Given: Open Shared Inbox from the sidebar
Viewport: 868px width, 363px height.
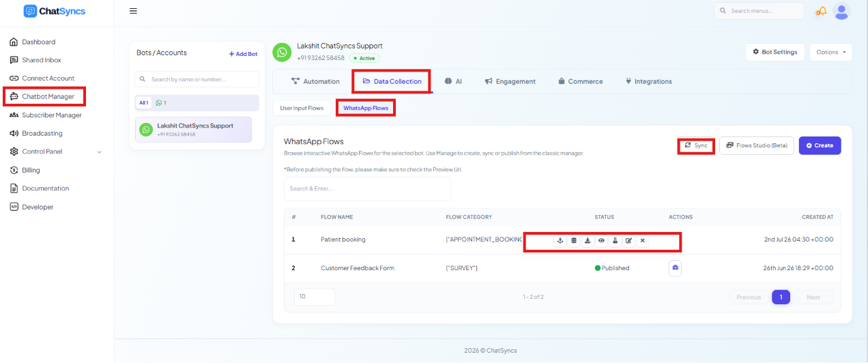Looking at the screenshot, I should click(41, 60).
